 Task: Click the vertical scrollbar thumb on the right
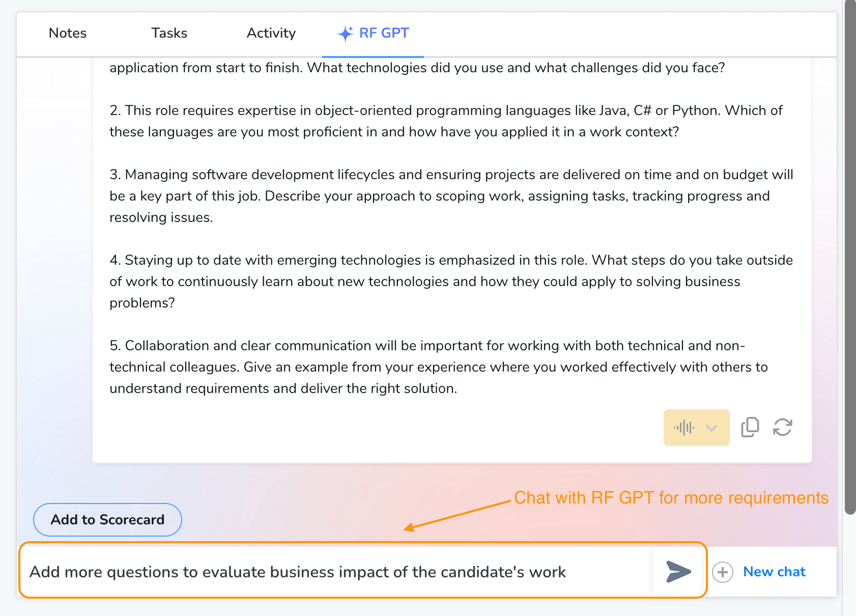850,255
